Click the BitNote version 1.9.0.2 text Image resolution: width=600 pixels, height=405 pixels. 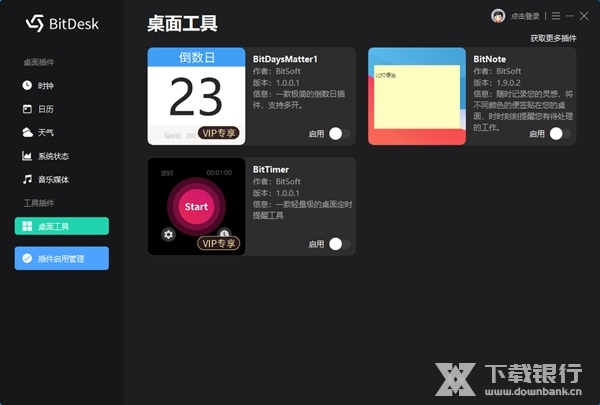[497, 83]
